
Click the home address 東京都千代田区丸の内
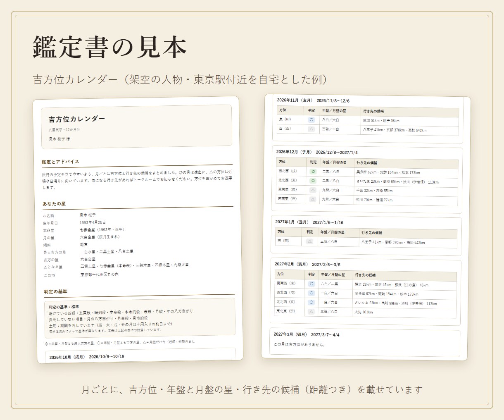click(100, 274)
